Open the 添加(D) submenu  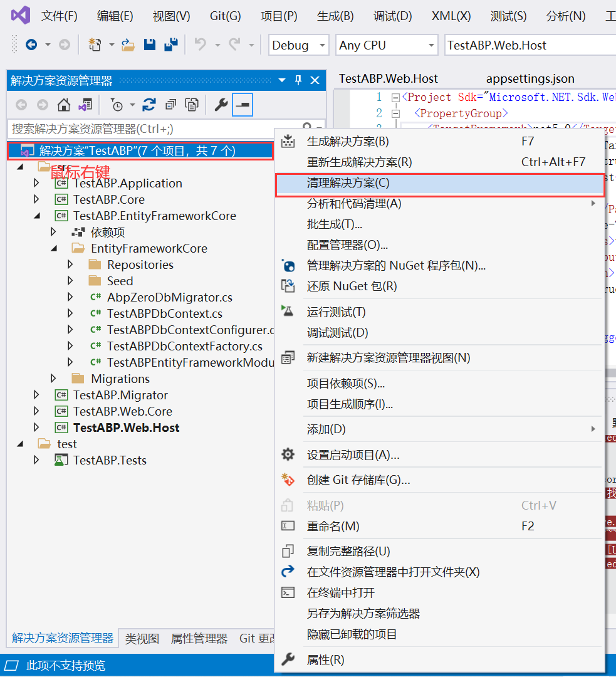click(x=439, y=430)
